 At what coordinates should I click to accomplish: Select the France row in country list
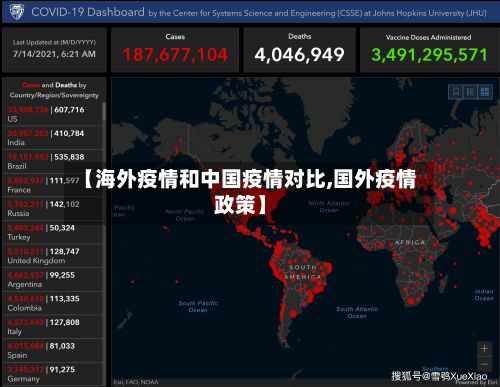pyautogui.click(x=52, y=185)
